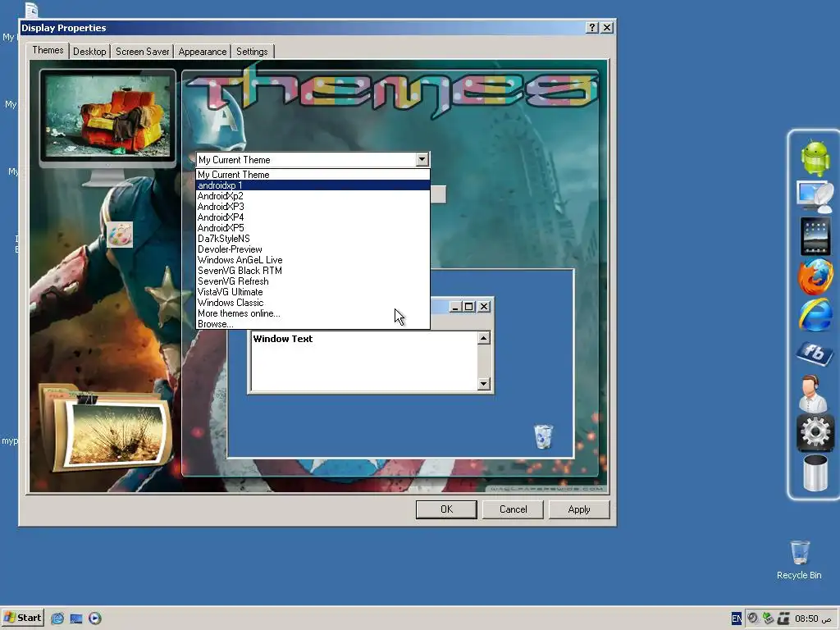
Task: Select More themes online... entry
Action: click(x=313, y=314)
